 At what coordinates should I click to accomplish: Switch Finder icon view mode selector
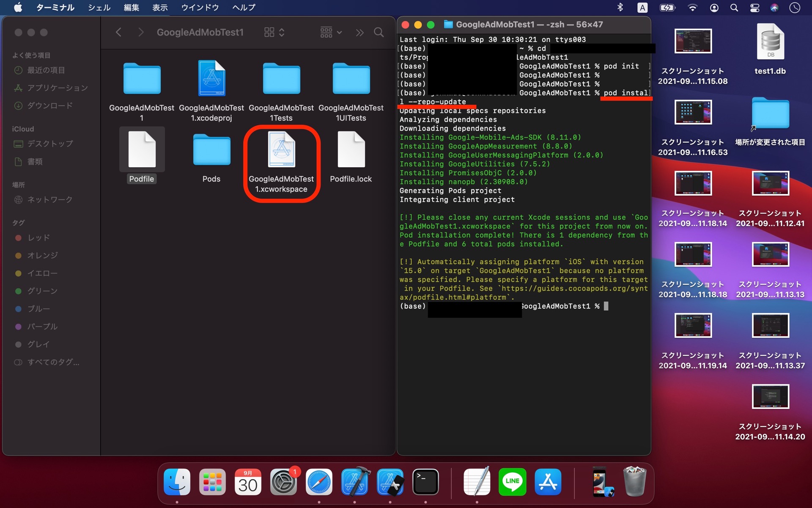(274, 32)
